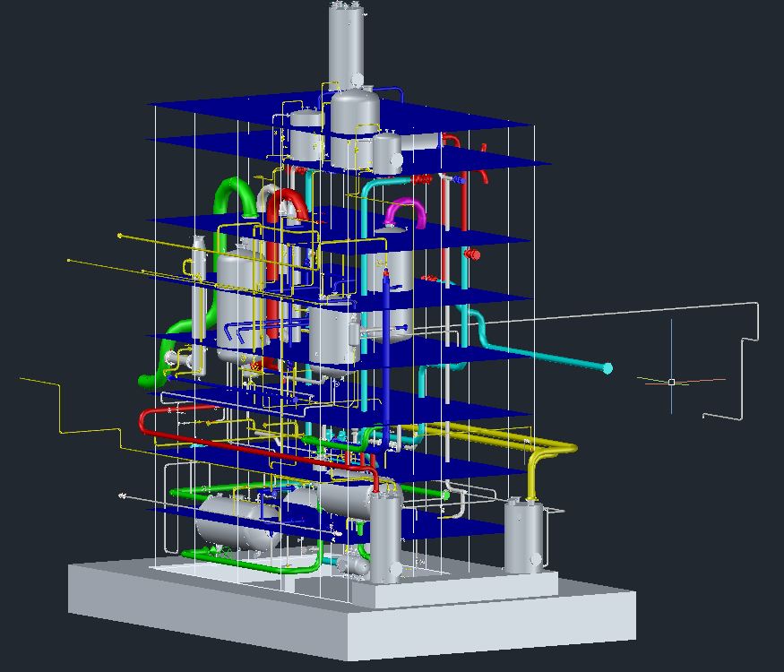Click the slender gray column on left
This screenshot has width=784, height=672.
[x=198, y=269]
